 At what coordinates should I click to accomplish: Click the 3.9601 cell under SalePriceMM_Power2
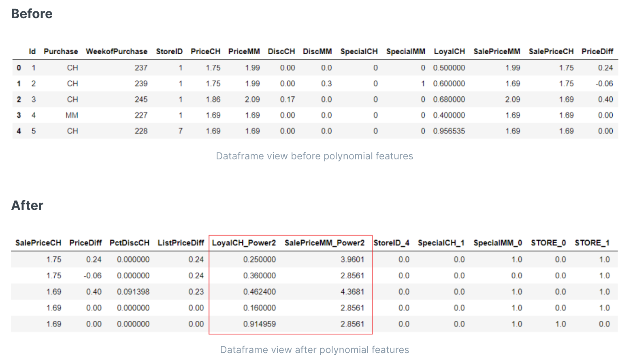(x=352, y=259)
